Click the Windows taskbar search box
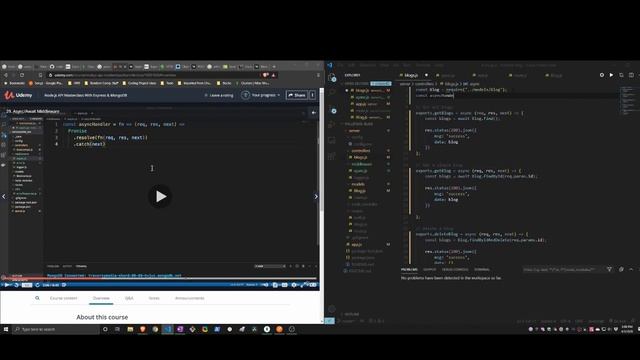The height and width of the screenshot is (360, 640). tap(56, 329)
